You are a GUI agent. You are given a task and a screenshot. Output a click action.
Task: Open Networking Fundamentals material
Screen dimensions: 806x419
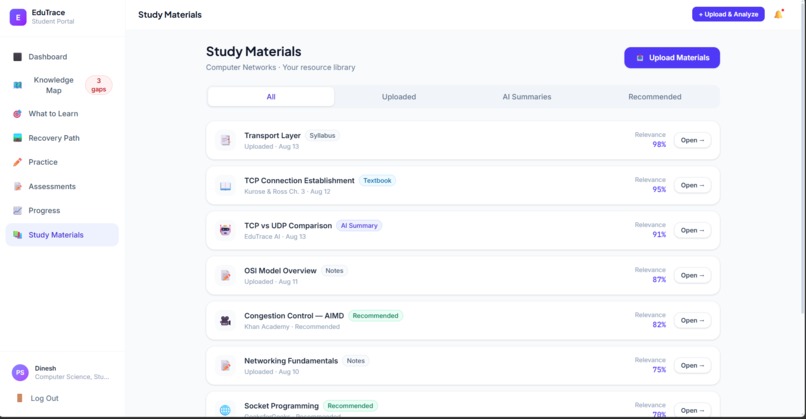coord(692,365)
